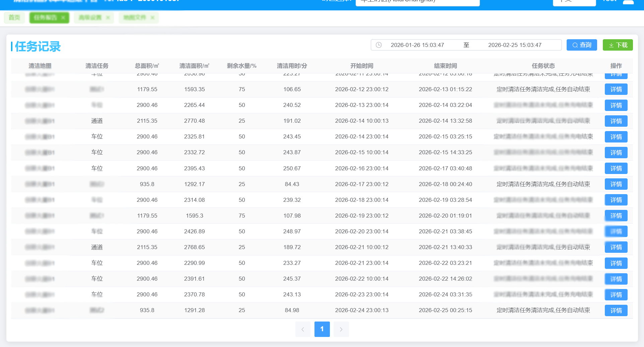Close the 地图文件 tab
The width and height of the screenshot is (644, 347).
coord(152,18)
